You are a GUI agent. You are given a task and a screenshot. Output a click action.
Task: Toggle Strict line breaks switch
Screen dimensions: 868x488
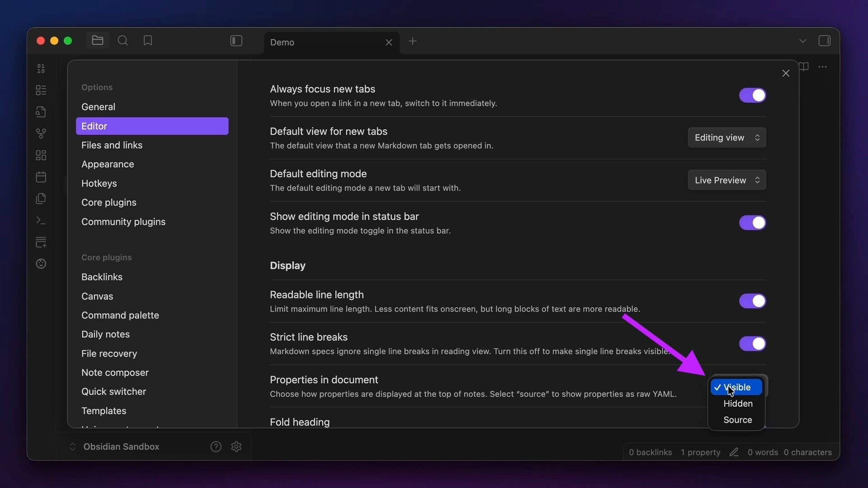tap(752, 343)
